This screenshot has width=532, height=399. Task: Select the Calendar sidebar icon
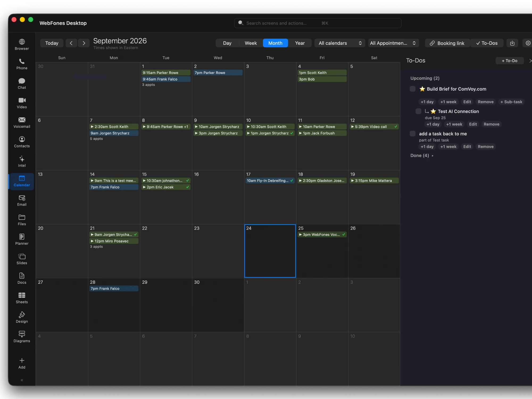[22, 181]
